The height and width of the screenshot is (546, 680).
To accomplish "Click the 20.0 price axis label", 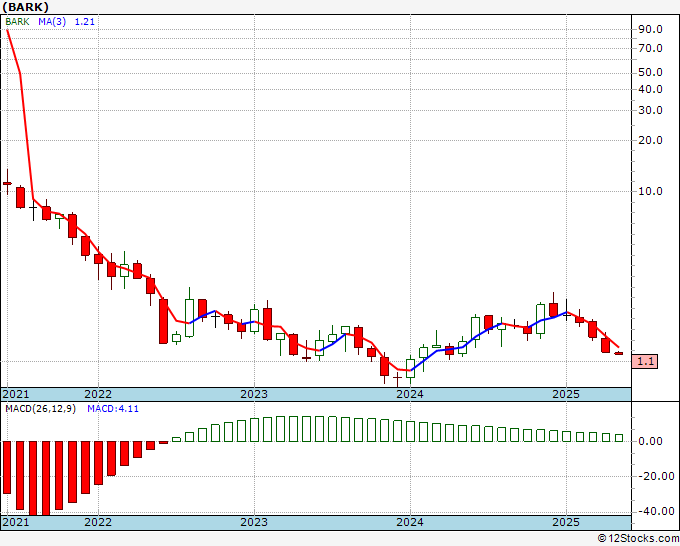I will coord(651,140).
